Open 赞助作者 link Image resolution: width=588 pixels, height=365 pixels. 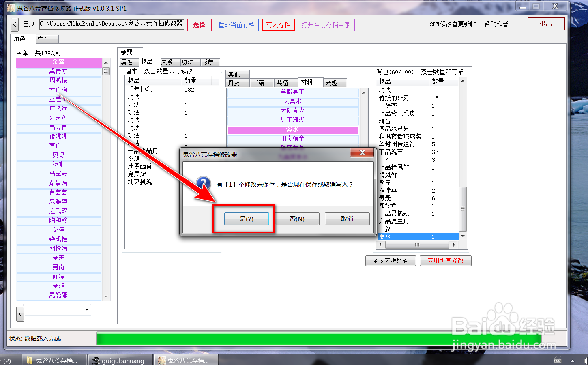(x=496, y=24)
